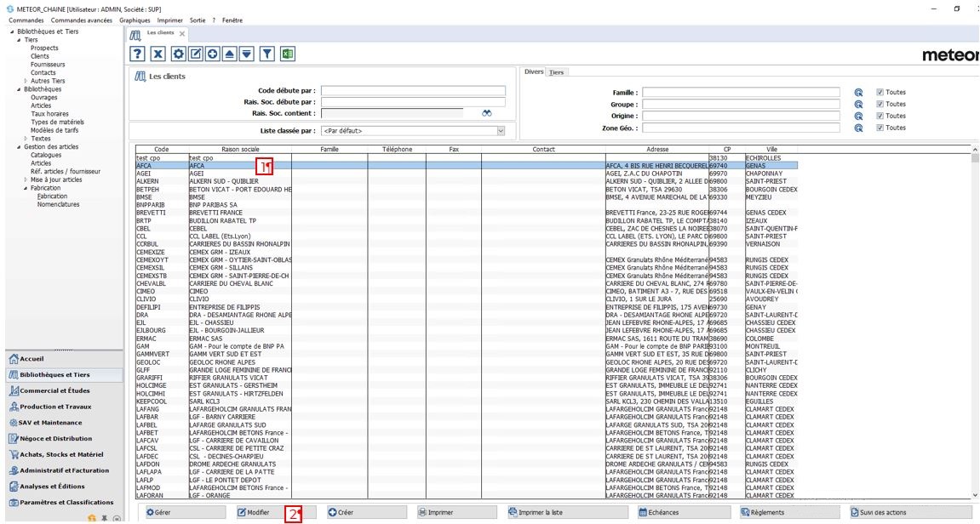Click the Code débute par field
The height and width of the screenshot is (524, 980).
pyautogui.click(x=413, y=90)
